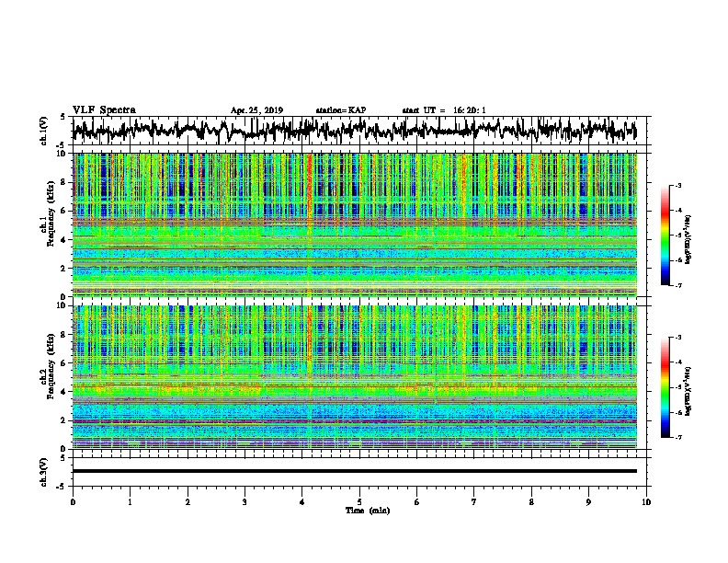Click the "Time (min)" axis label
The image size is (728, 563).
coord(368,511)
